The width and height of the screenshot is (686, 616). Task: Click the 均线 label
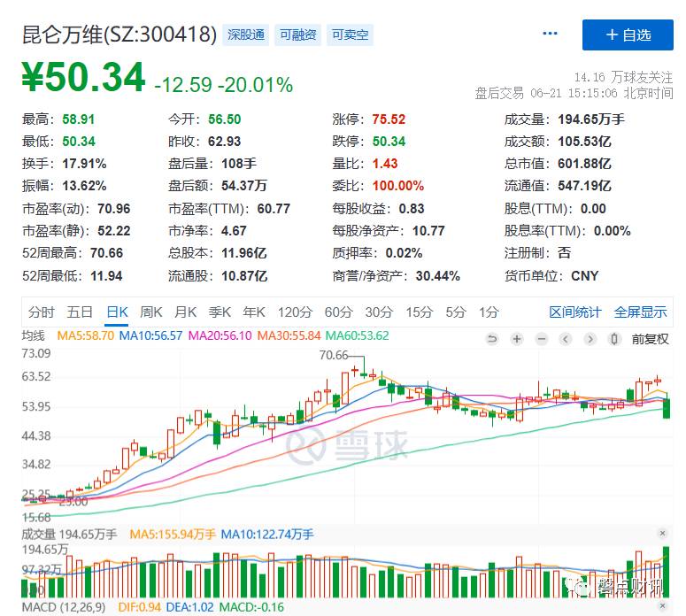point(34,335)
